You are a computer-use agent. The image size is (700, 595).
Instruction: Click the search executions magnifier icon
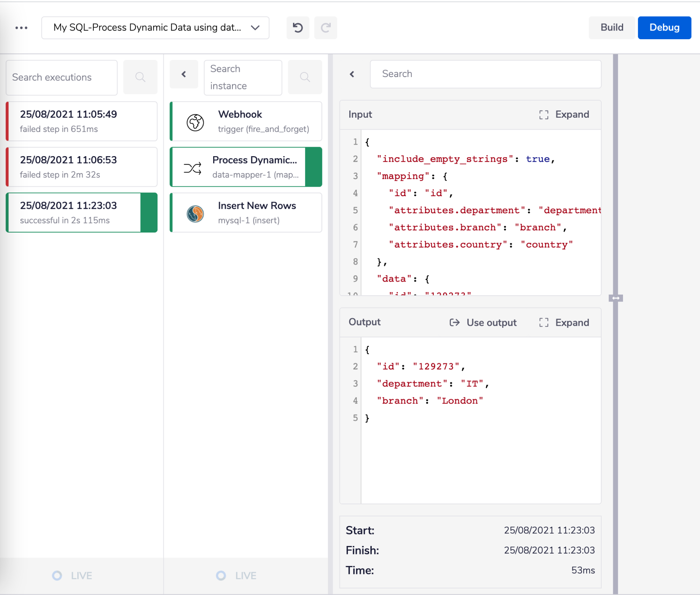pyautogui.click(x=140, y=77)
